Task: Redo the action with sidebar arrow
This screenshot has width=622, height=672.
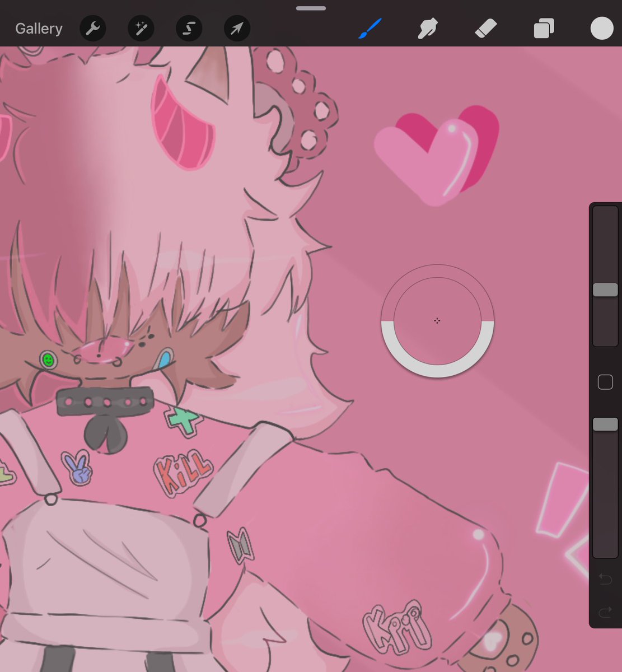Action: pyautogui.click(x=605, y=613)
